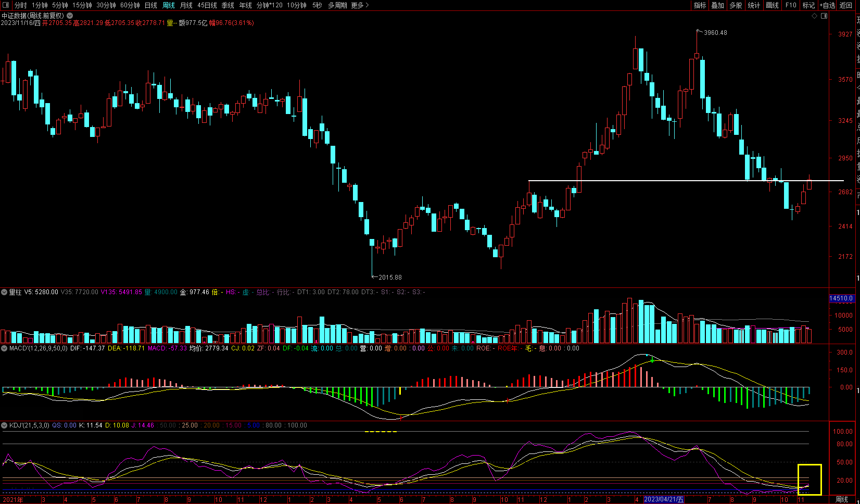This screenshot has width=860, height=504.
Task: Open the 统计 statistics button
Action: tap(754, 5)
